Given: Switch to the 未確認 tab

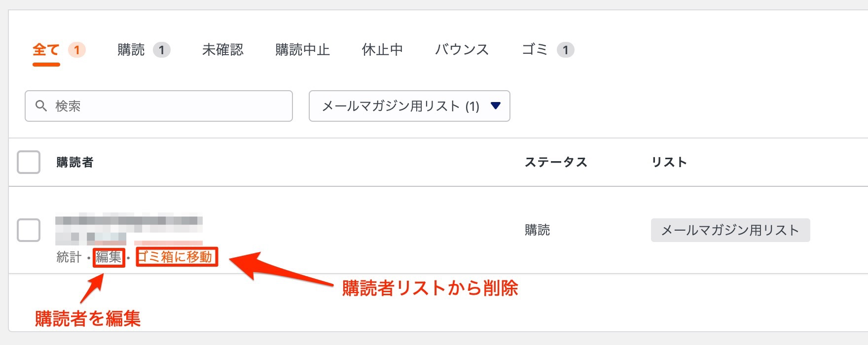Looking at the screenshot, I should pos(222,50).
